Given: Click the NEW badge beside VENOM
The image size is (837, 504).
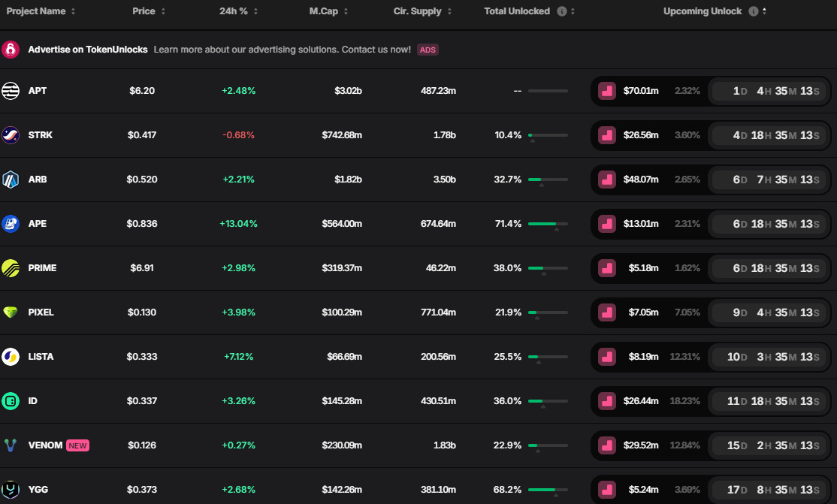Looking at the screenshot, I should [77, 445].
